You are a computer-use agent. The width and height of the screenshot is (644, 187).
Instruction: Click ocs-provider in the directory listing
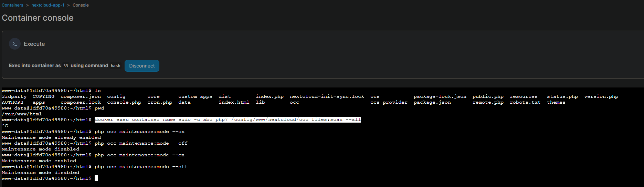tap(389, 102)
